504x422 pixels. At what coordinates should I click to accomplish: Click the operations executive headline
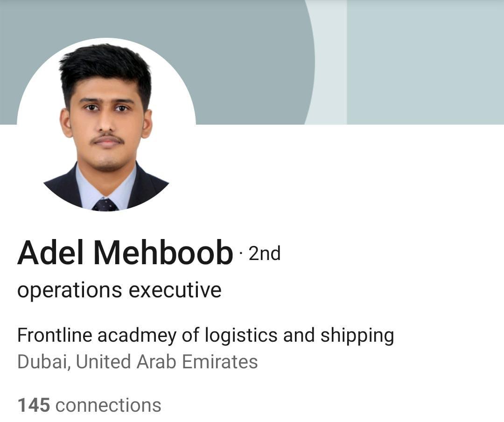[119, 290]
